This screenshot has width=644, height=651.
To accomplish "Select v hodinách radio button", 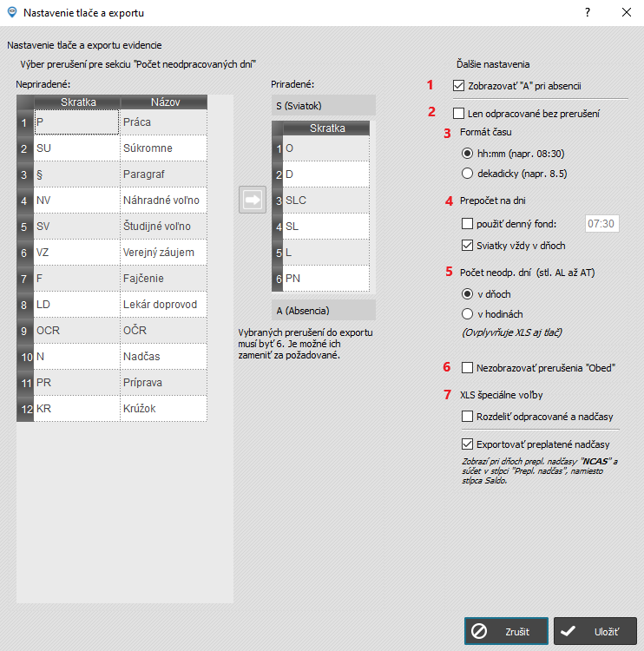I will 467,314.
